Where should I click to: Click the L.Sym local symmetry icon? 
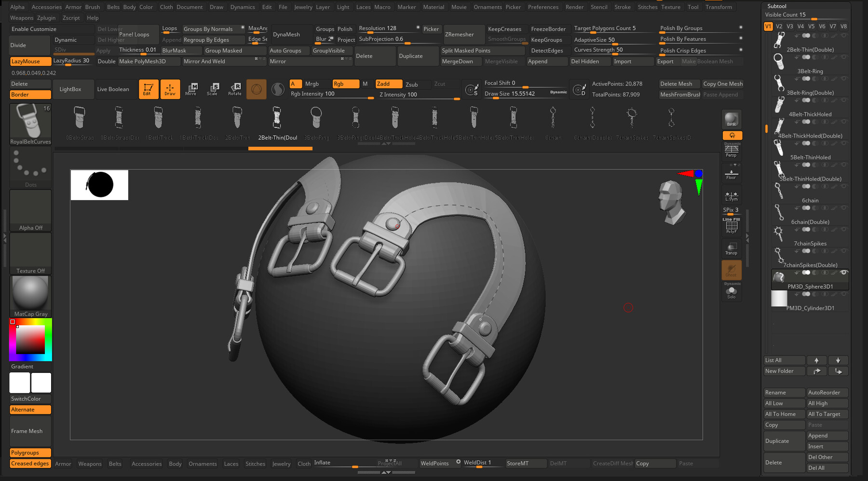732,195
